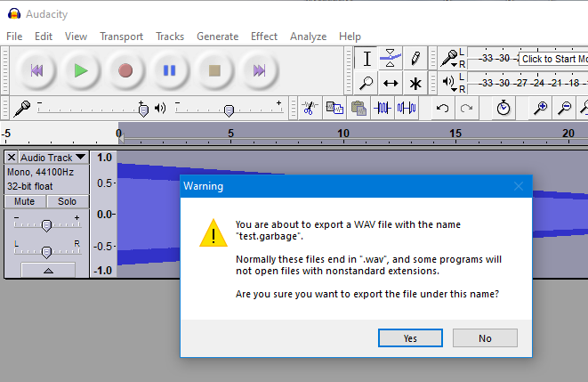This screenshot has height=382, width=588.
Task: Click the timeline ruler at 10 seconds
Action: [343, 134]
